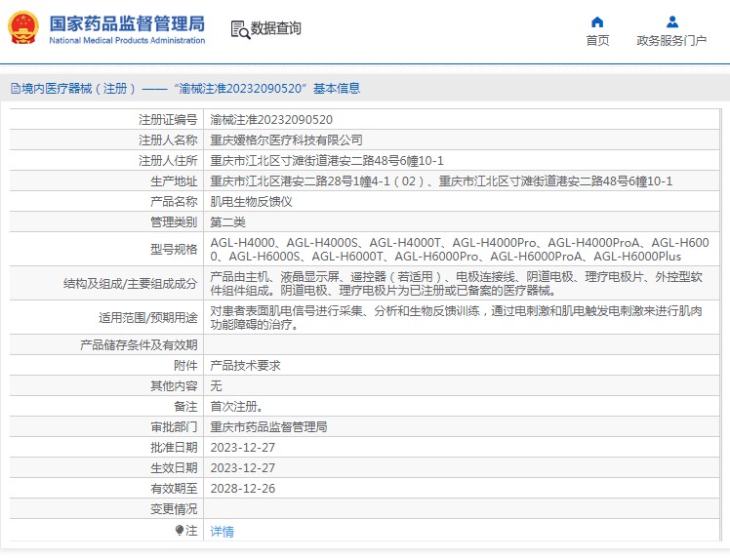Viewport: 730px width, 560px height.
Task: Select approval date 2023-12-27 in 批准日期 row
Action: click(243, 448)
